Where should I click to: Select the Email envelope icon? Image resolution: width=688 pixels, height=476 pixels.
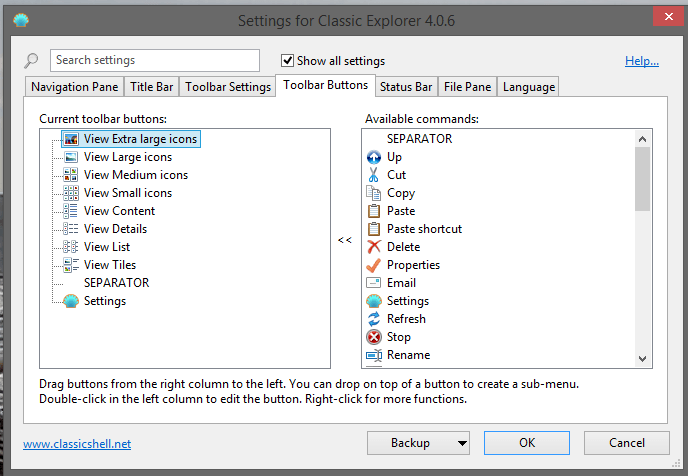[374, 283]
